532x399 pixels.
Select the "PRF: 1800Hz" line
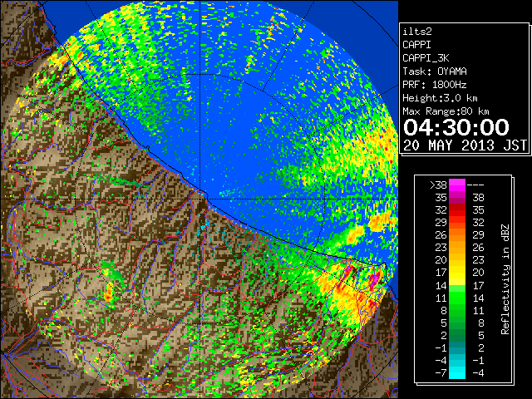pyautogui.click(x=435, y=85)
